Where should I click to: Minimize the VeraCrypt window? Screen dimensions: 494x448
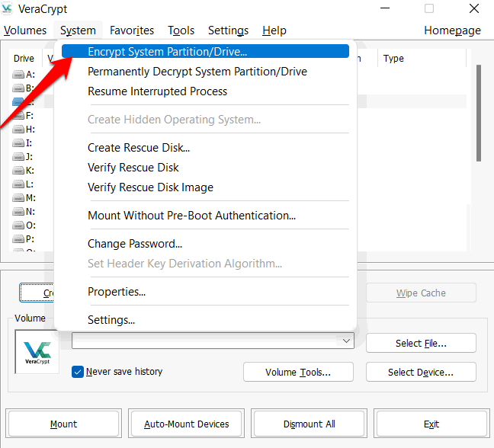(385, 8)
